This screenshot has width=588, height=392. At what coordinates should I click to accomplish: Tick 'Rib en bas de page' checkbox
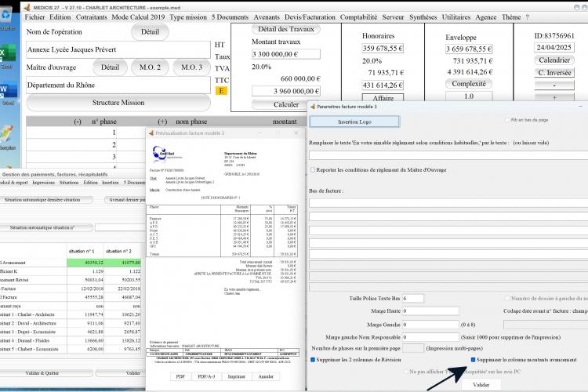coord(507,120)
